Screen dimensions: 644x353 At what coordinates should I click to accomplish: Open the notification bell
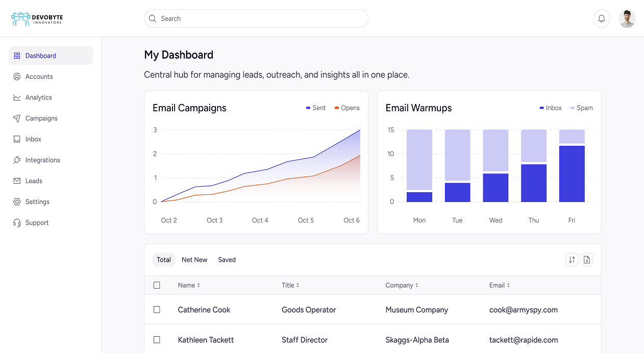pyautogui.click(x=602, y=18)
